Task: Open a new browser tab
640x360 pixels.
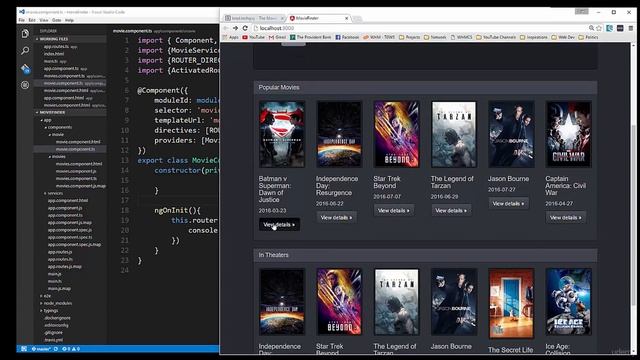Action: pyautogui.click(x=357, y=19)
